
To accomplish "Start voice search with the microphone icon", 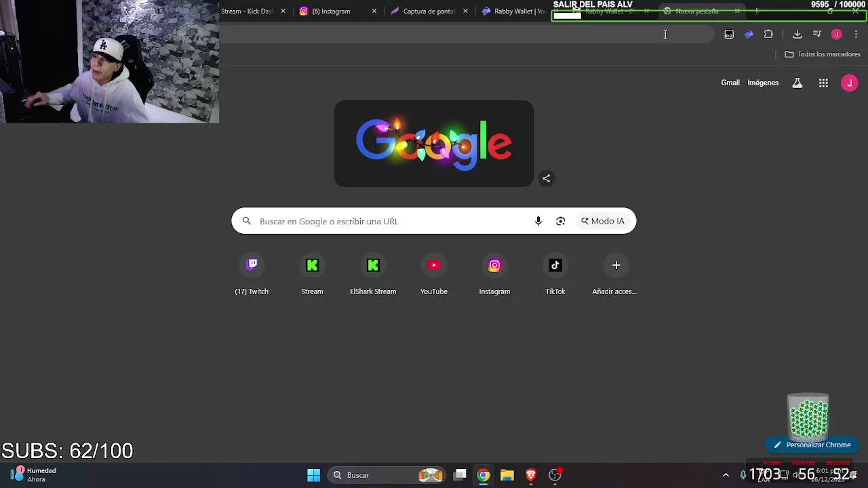I will pyautogui.click(x=538, y=221).
